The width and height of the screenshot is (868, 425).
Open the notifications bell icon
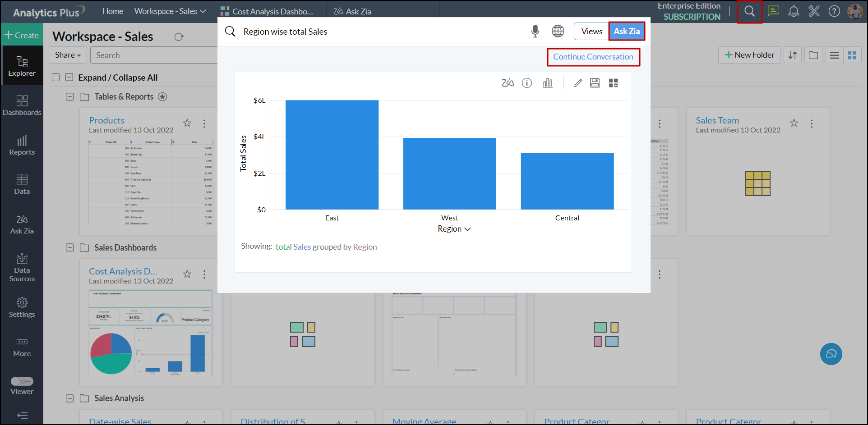[x=794, y=11]
